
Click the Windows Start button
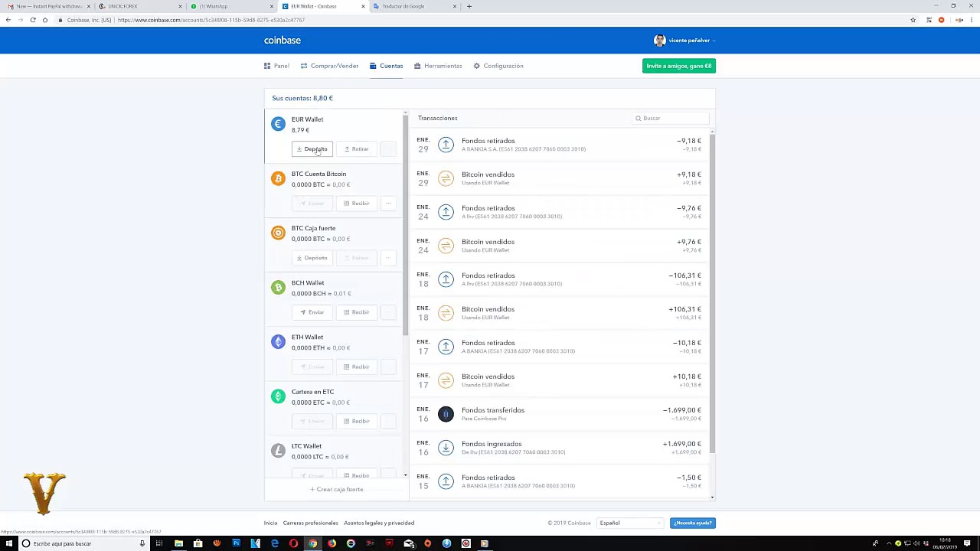9,543
